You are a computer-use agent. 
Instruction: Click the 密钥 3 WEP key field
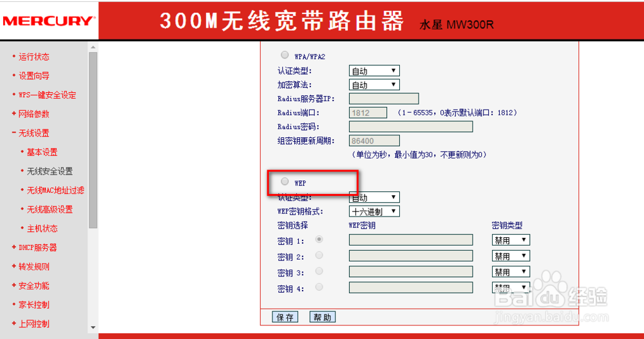411,271
